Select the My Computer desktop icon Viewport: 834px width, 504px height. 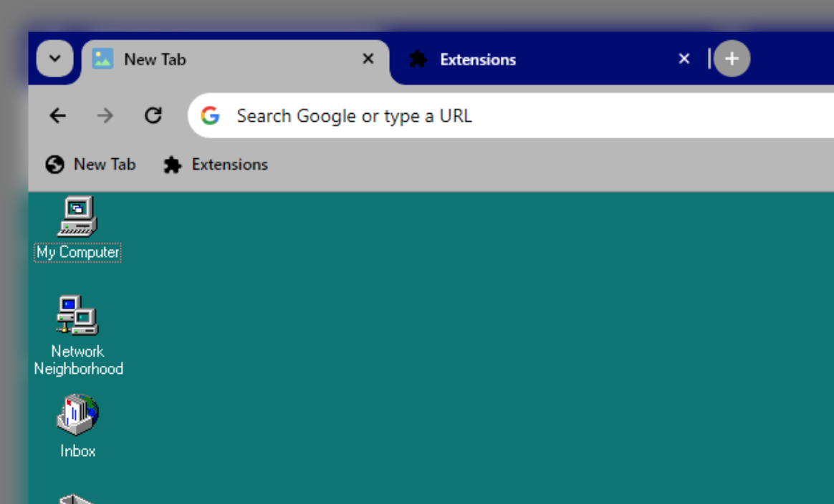pyautogui.click(x=77, y=215)
